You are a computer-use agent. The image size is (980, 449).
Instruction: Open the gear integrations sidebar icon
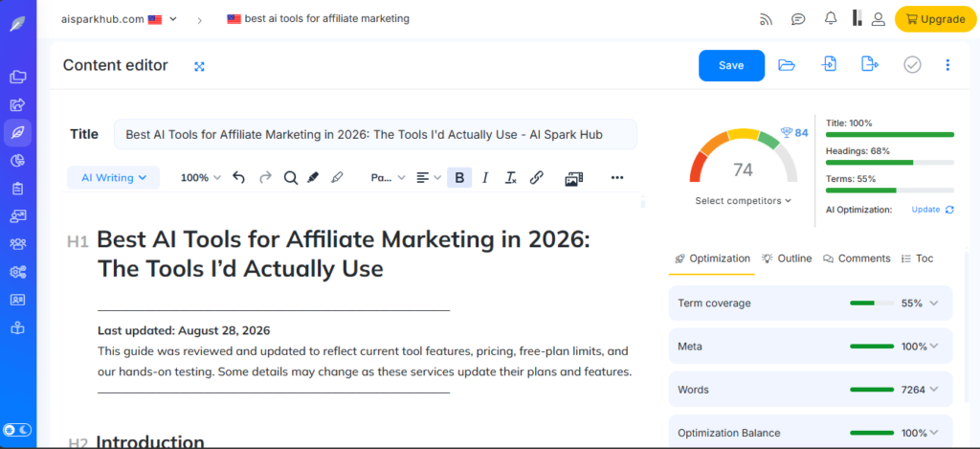point(18,272)
